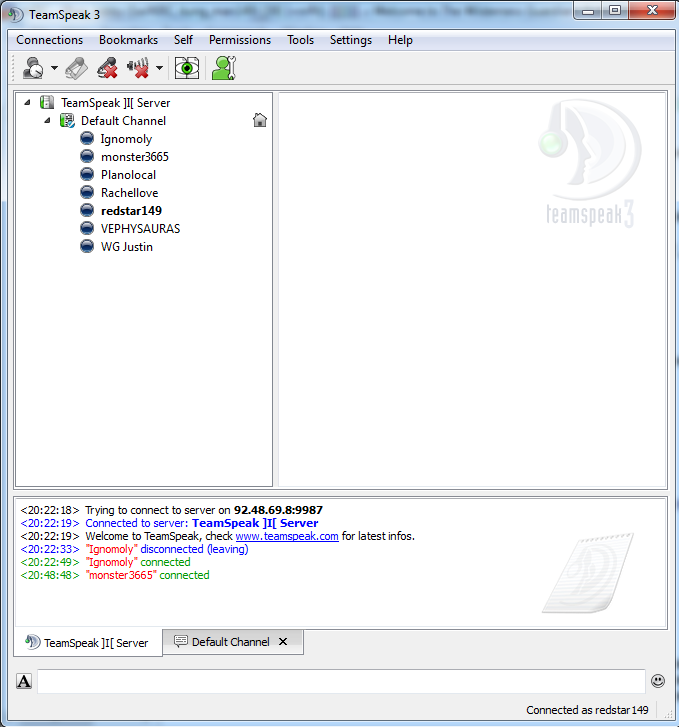679x727 pixels.
Task: Click the status icon next to VEPHYSAURAS
Action: [x=87, y=228]
